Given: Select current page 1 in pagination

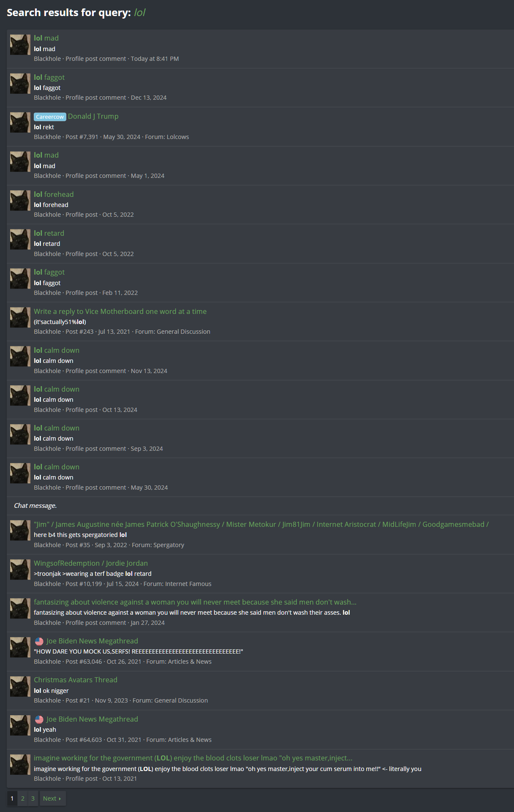Looking at the screenshot, I should (x=12, y=798).
